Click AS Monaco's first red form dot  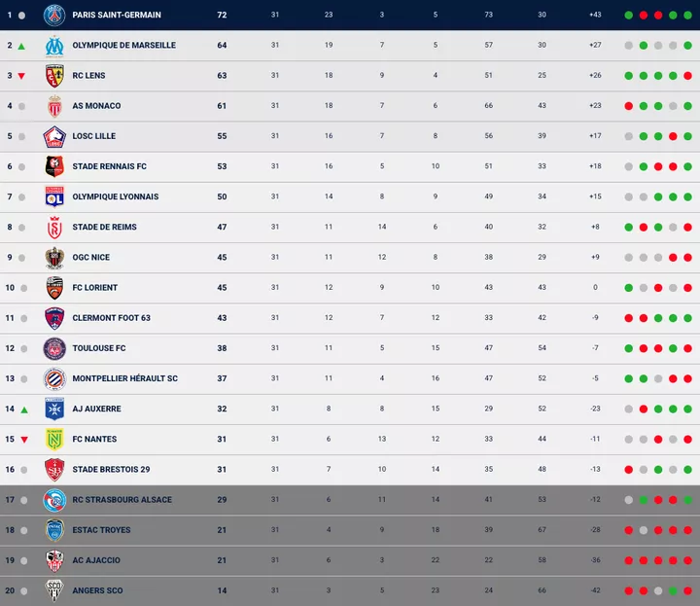click(629, 106)
